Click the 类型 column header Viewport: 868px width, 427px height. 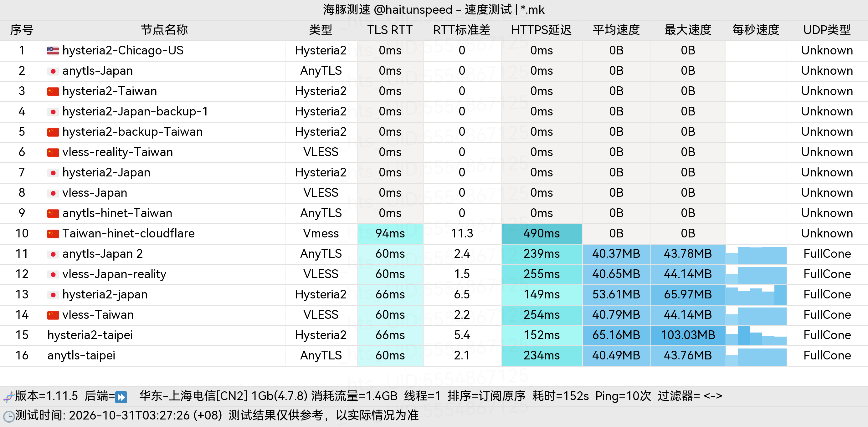[x=321, y=30]
